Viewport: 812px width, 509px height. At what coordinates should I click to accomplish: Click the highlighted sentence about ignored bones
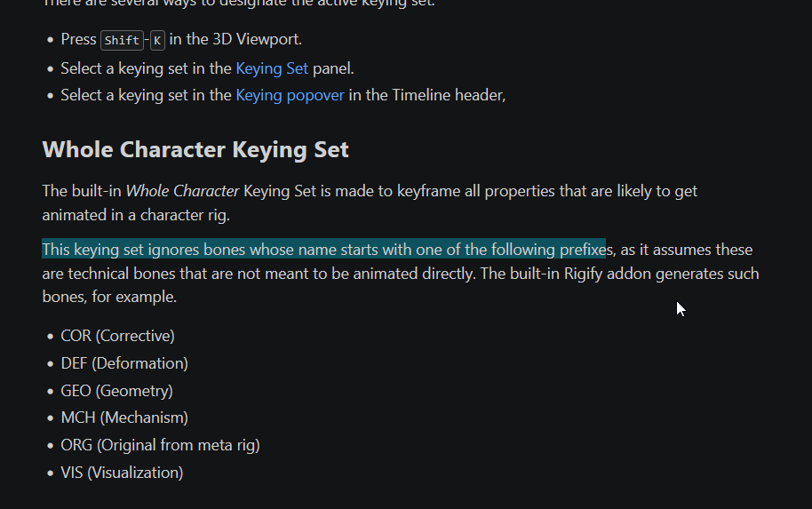[323, 250]
